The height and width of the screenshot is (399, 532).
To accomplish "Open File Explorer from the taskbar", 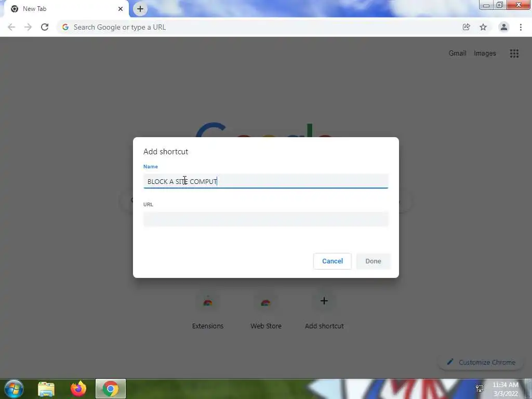I will pyautogui.click(x=46, y=389).
